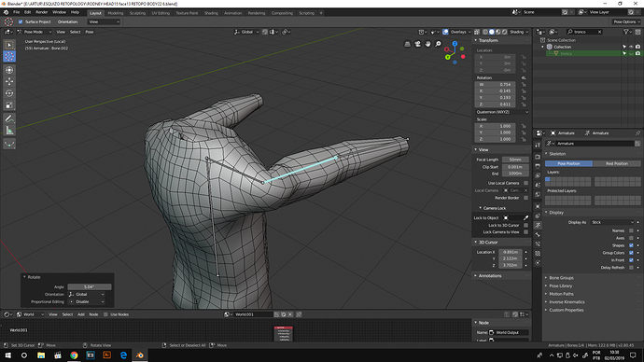Open the Pose menu in viewport header

coord(89,32)
